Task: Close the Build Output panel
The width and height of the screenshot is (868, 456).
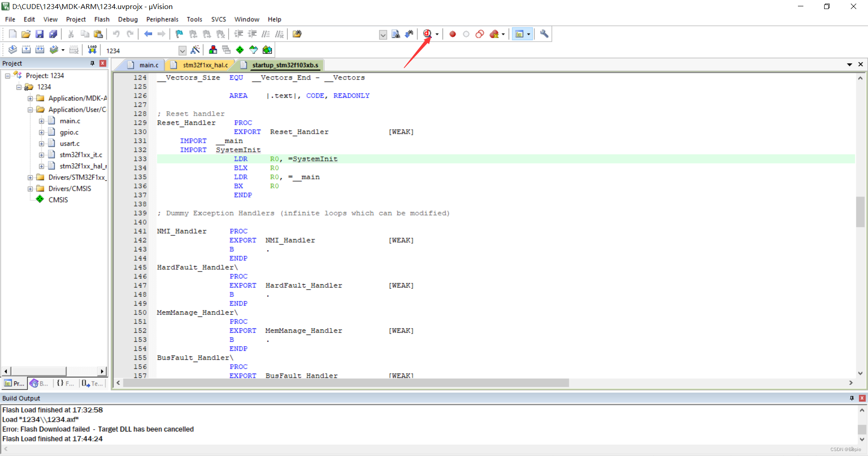Action: (862, 398)
